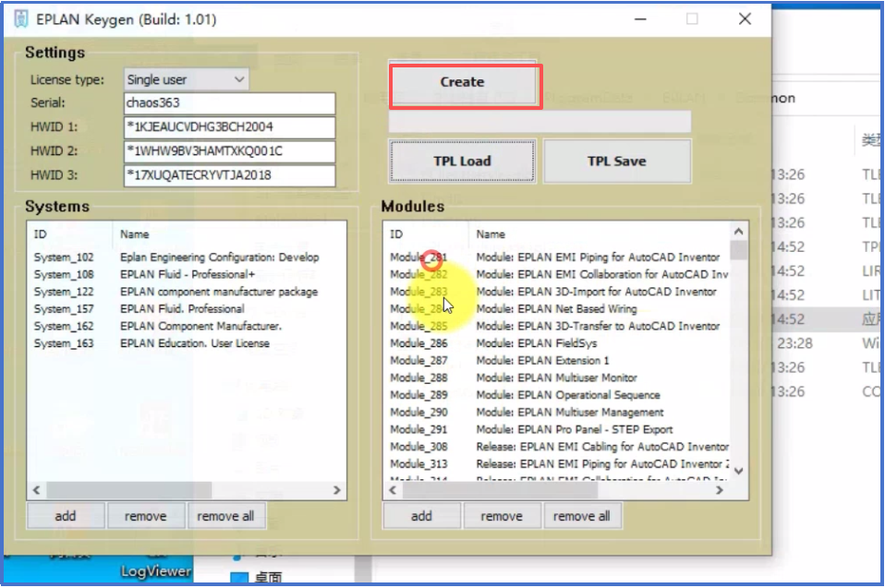This screenshot has height=588, width=885.
Task: Maximize the EPLAN Keygen window
Action: (692, 19)
